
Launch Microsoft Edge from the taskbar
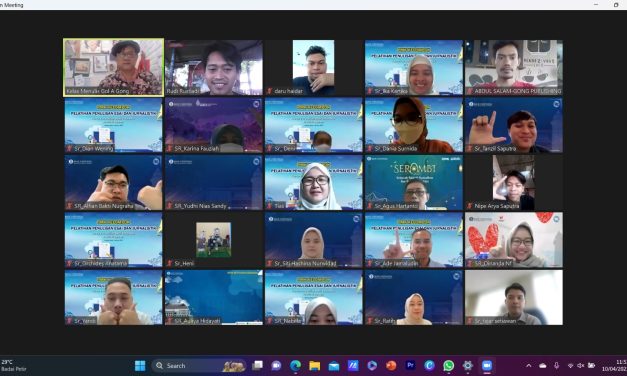click(296, 366)
